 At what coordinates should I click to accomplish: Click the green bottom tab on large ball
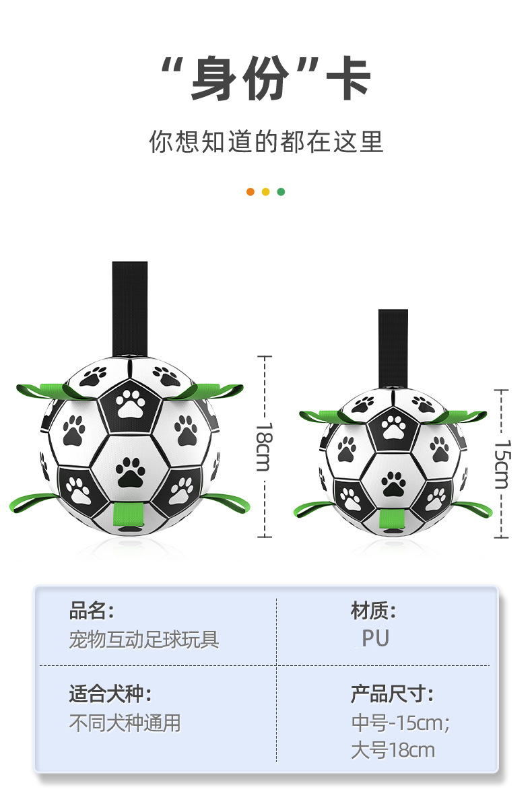(129, 516)
